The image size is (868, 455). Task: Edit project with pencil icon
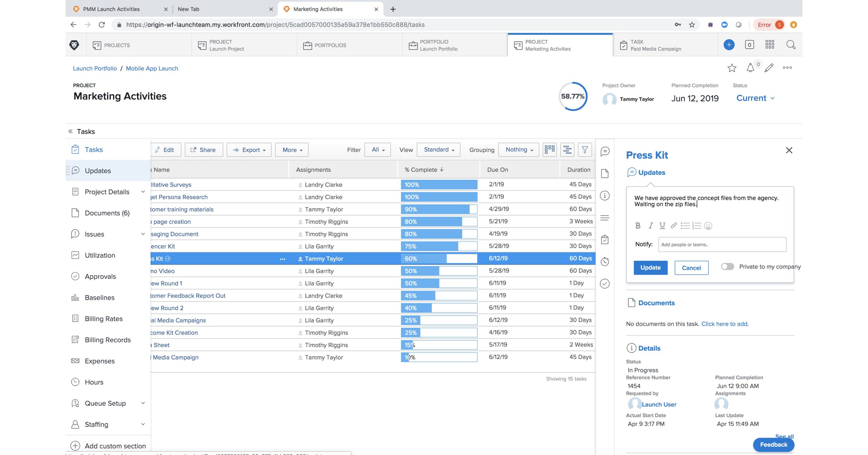769,68
